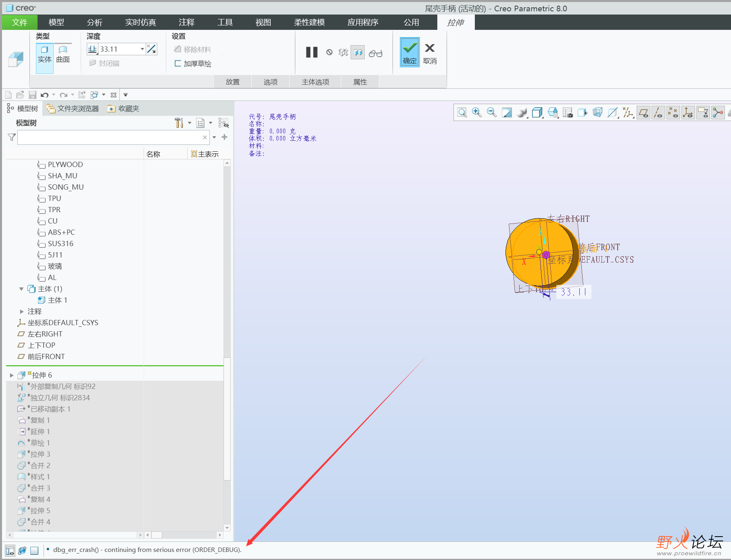
Task: Open the 文件 menu
Action: 20,22
